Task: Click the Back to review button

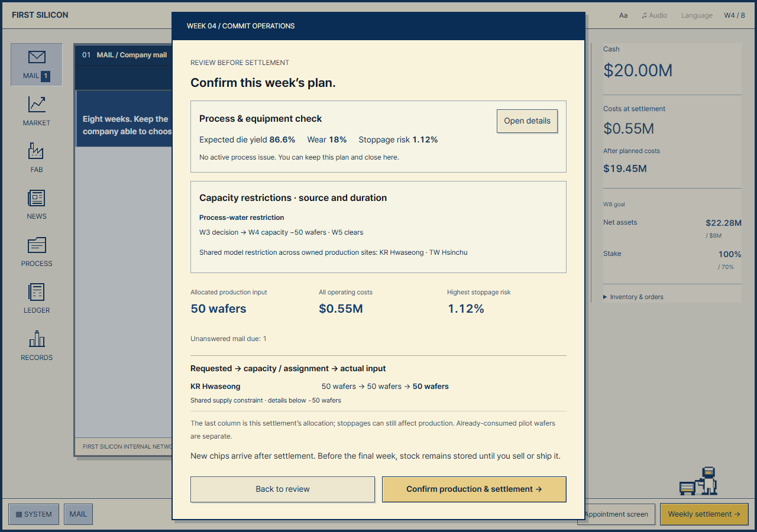Action: coord(283,489)
